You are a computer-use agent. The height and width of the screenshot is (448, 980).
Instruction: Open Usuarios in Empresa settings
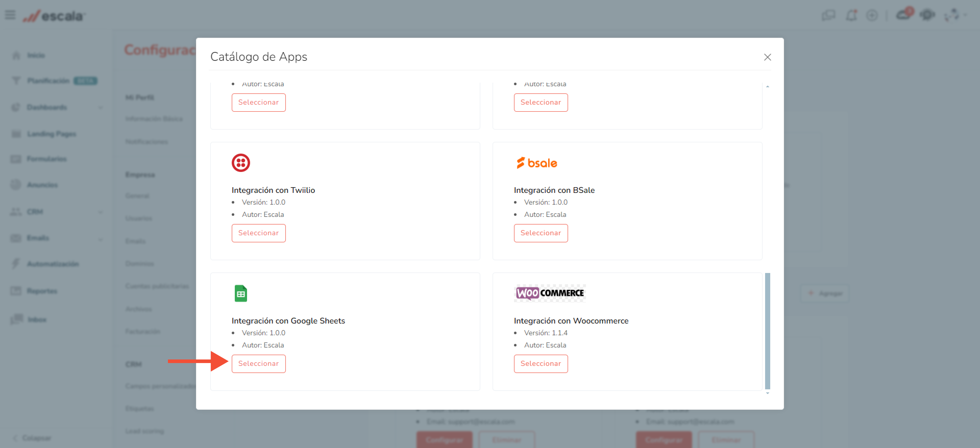[139, 218]
